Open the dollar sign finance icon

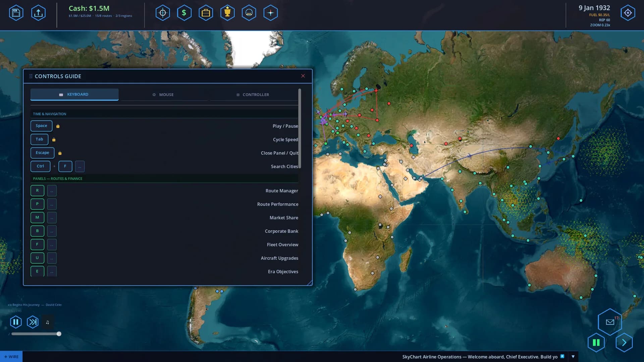point(184,13)
